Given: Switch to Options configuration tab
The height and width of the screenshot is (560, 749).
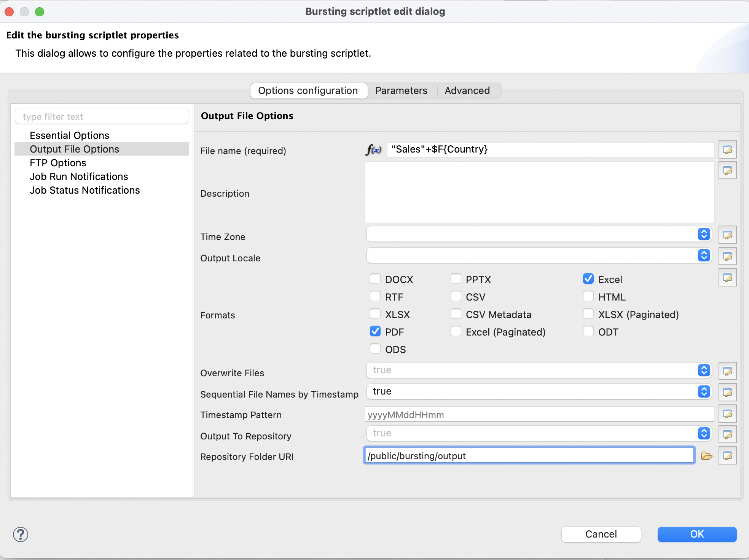Looking at the screenshot, I should (x=309, y=91).
